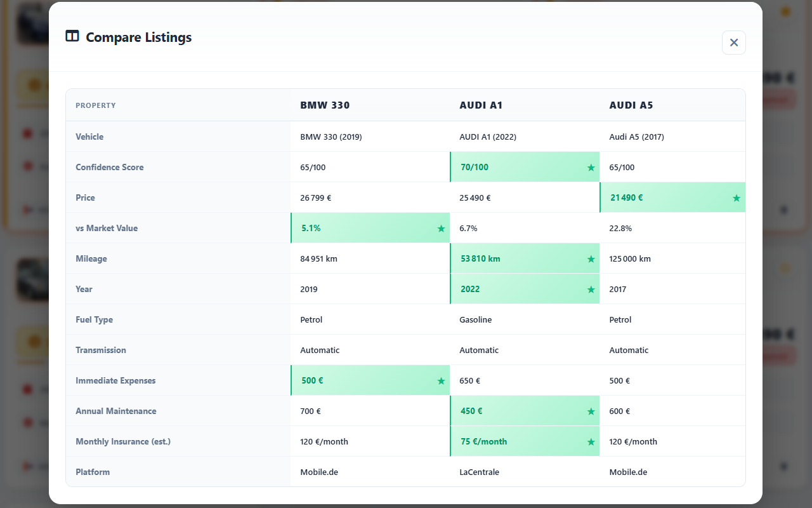Image resolution: width=812 pixels, height=508 pixels.
Task: Click the star beside 450 € annual maintenance
Action: (x=591, y=411)
